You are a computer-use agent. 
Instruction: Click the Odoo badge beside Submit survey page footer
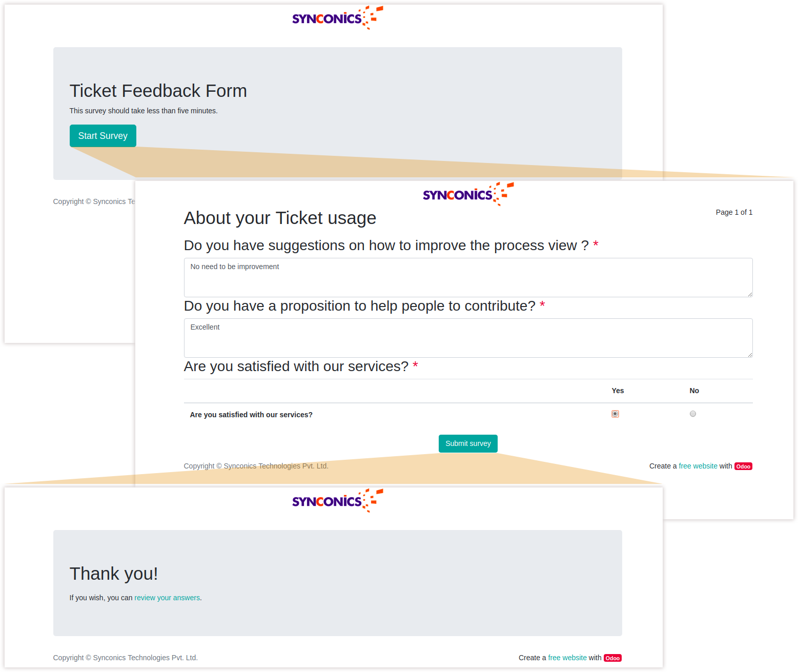click(743, 466)
